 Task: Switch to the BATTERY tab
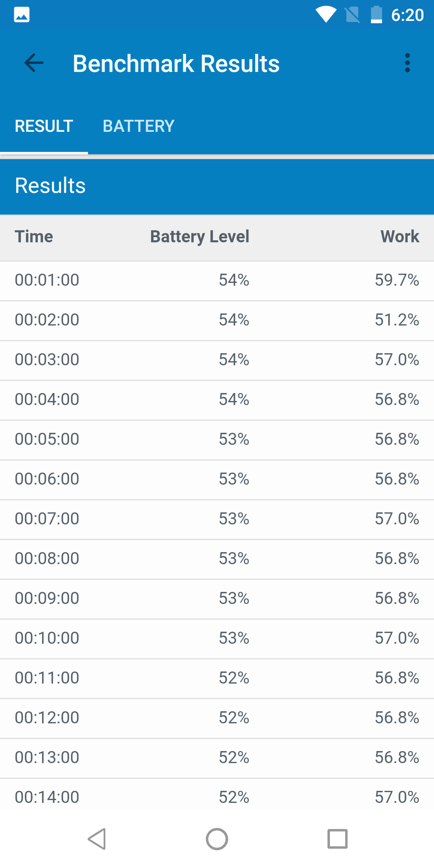(138, 126)
